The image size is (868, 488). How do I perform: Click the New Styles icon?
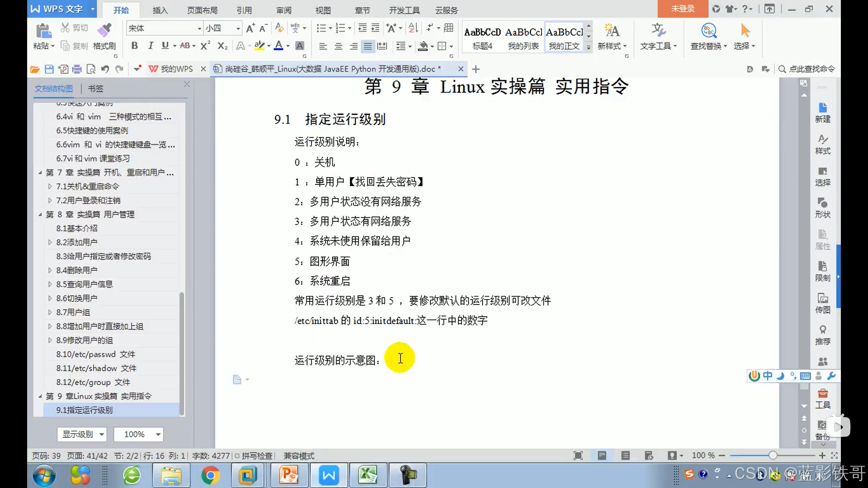click(x=612, y=31)
